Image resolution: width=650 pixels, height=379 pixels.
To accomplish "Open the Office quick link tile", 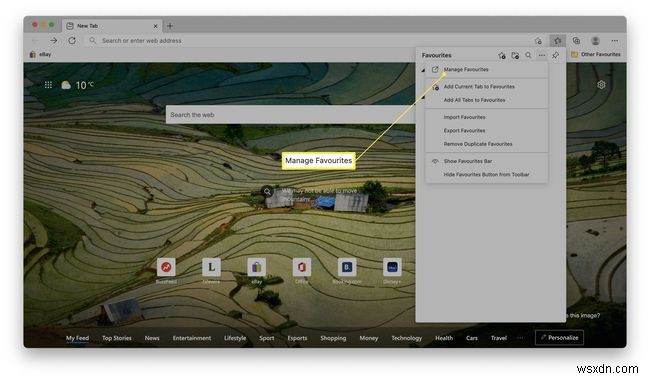I will (x=302, y=267).
